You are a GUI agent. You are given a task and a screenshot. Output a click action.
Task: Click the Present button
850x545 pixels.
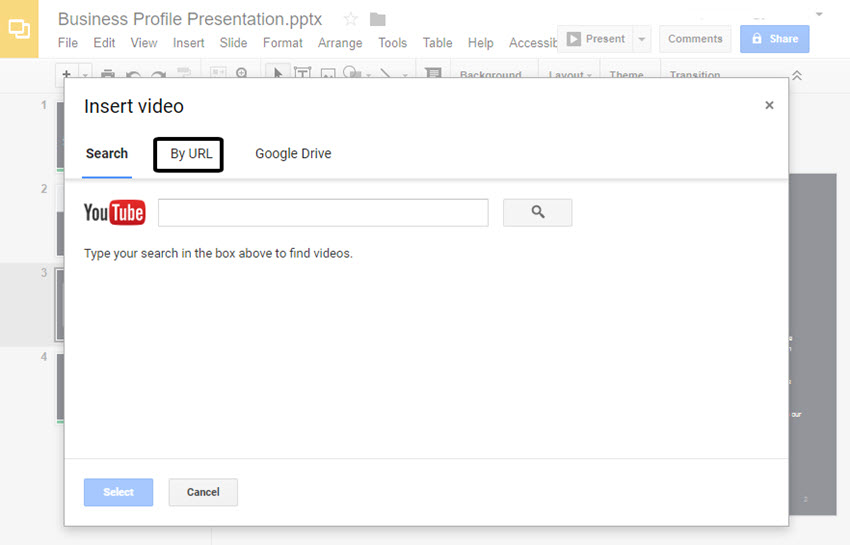coord(595,39)
